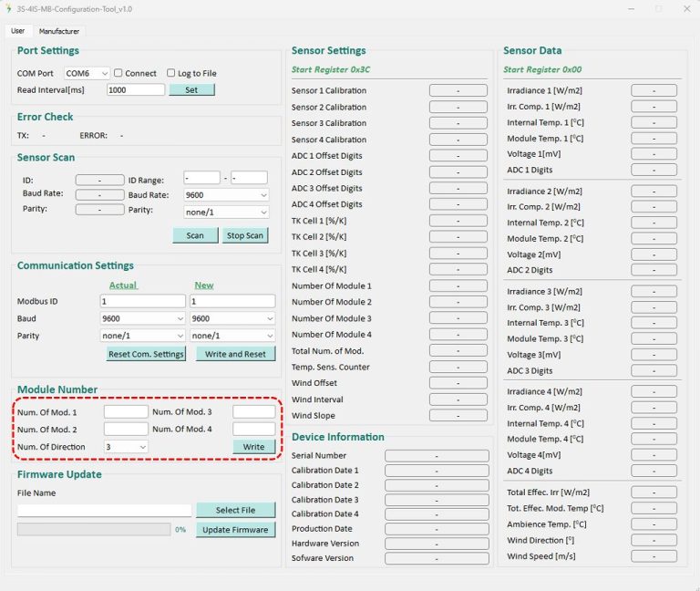Click Write button in Module Number

(x=253, y=447)
